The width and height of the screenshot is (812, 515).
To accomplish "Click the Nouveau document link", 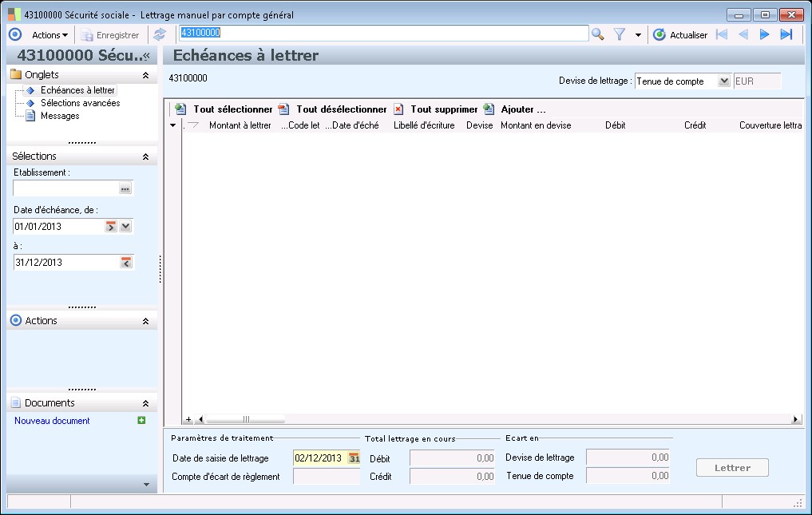I will click(x=52, y=421).
